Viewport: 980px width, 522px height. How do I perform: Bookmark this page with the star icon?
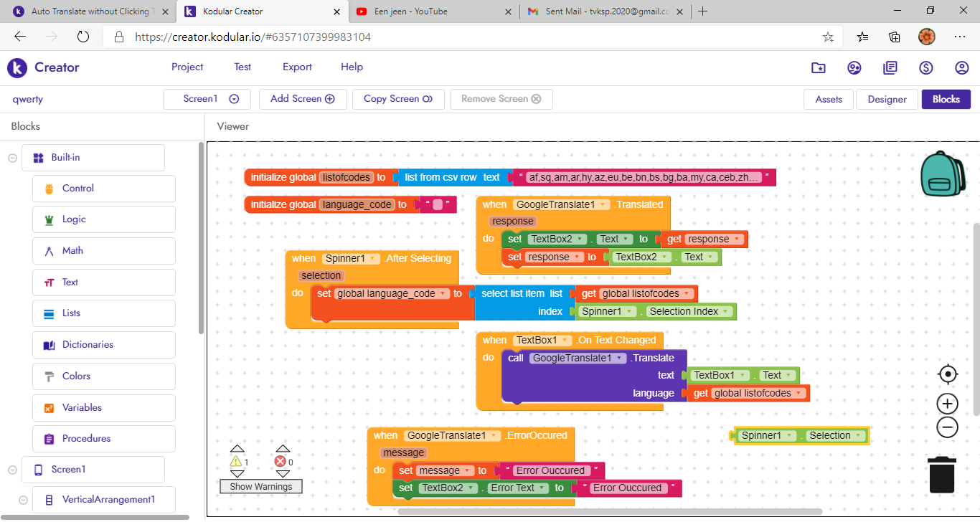(828, 37)
